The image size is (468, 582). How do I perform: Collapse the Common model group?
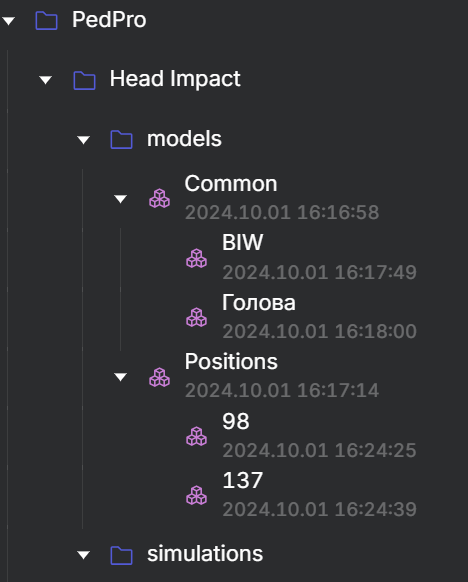click(x=120, y=199)
